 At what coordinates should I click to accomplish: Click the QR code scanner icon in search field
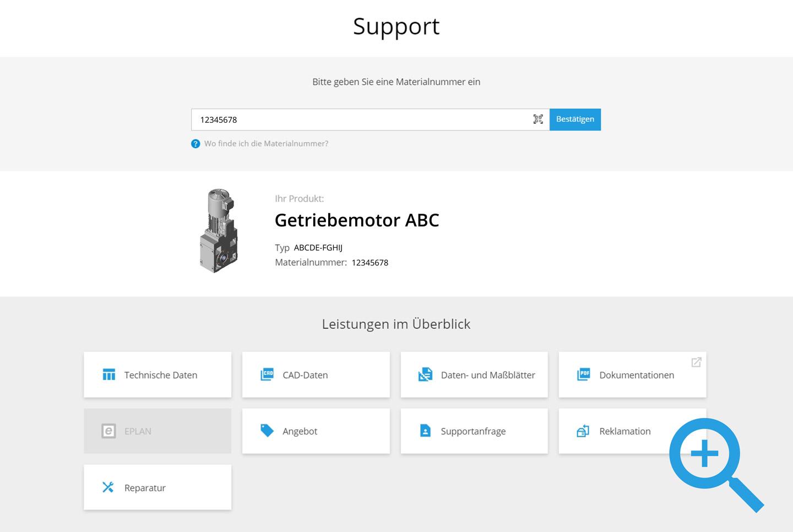click(x=538, y=119)
